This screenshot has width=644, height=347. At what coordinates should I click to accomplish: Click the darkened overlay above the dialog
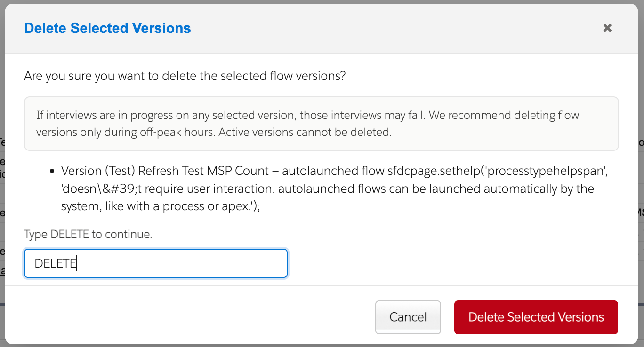tap(322, 2)
